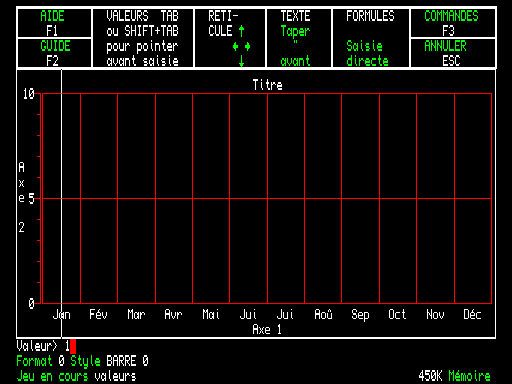Image resolution: width=512 pixels, height=384 pixels.
Task: Click the vertical 'Axe 2' axis label
Action: point(22,197)
